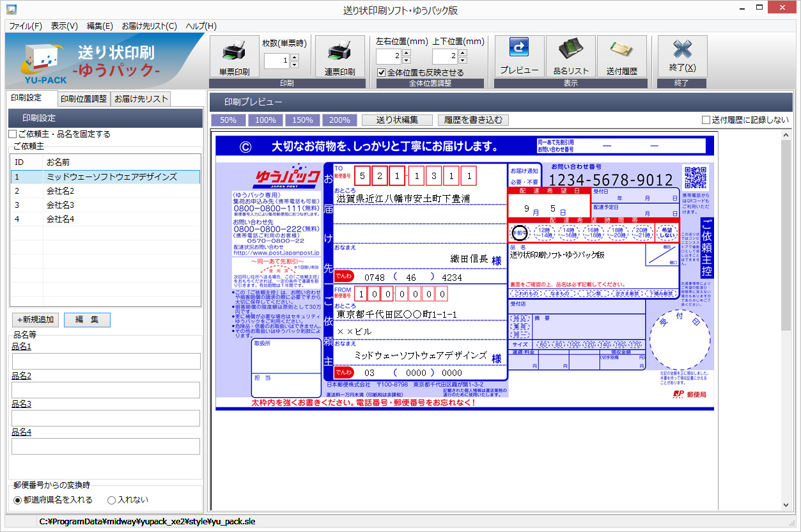This screenshot has height=532, width=801.
Task: Select sender row 会社名4
Action: point(105,219)
